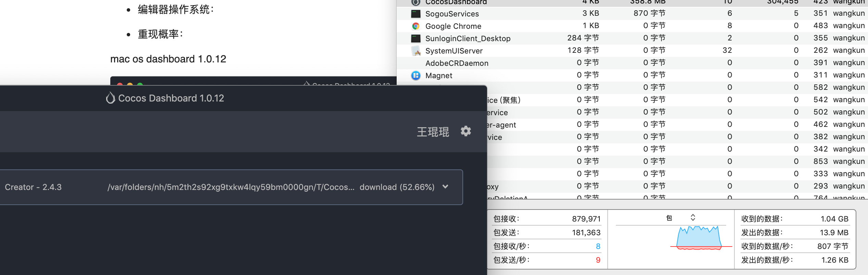Click the SunloginClient_Desktop process icon

416,38
